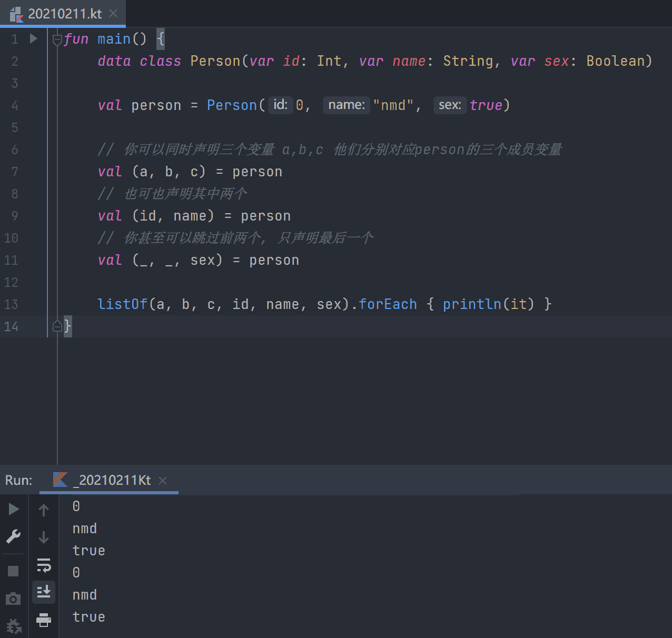Screen dimensions: 672x638
Task: Click the 'sex:' parameter hint
Action: click(x=450, y=105)
